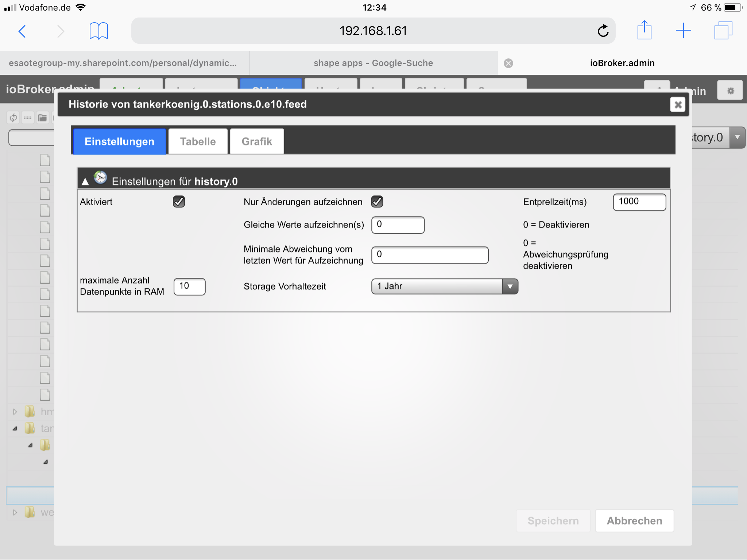Toggle Nur Änderungen aufzeichnen checkbox
This screenshot has height=560, width=747.
coord(377,202)
